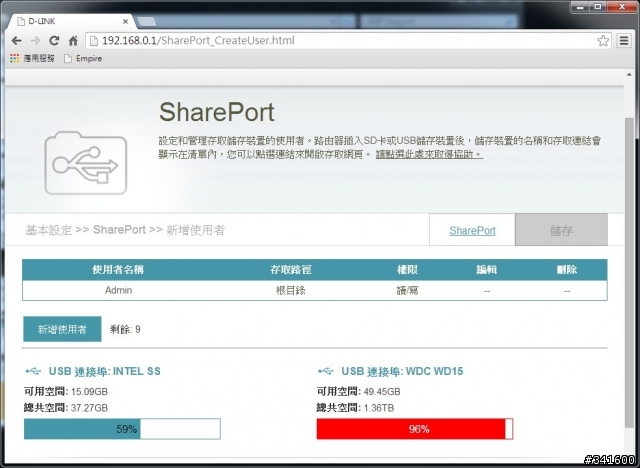
Task: Open a new tab button
Action: 147,21
